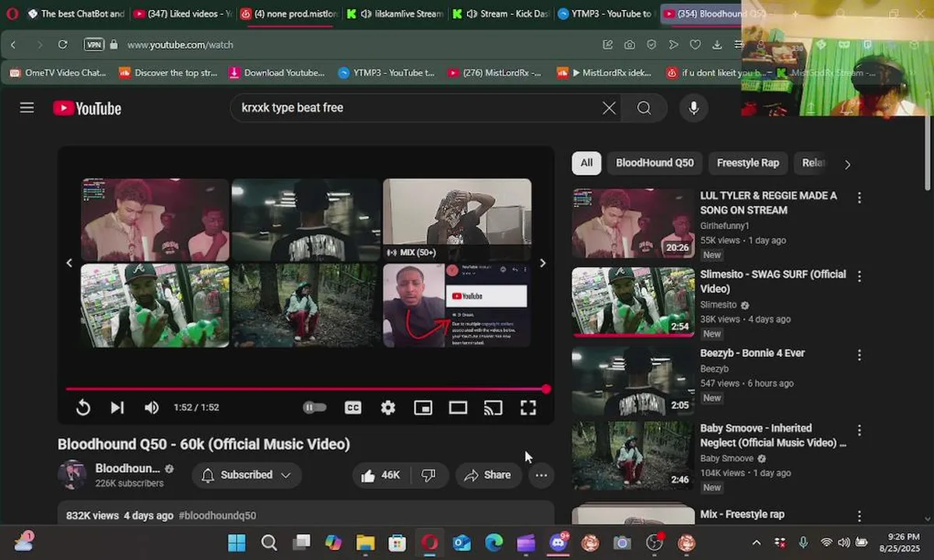Switch to miniplayer mode
This screenshot has width=934, height=560.
coord(423,407)
